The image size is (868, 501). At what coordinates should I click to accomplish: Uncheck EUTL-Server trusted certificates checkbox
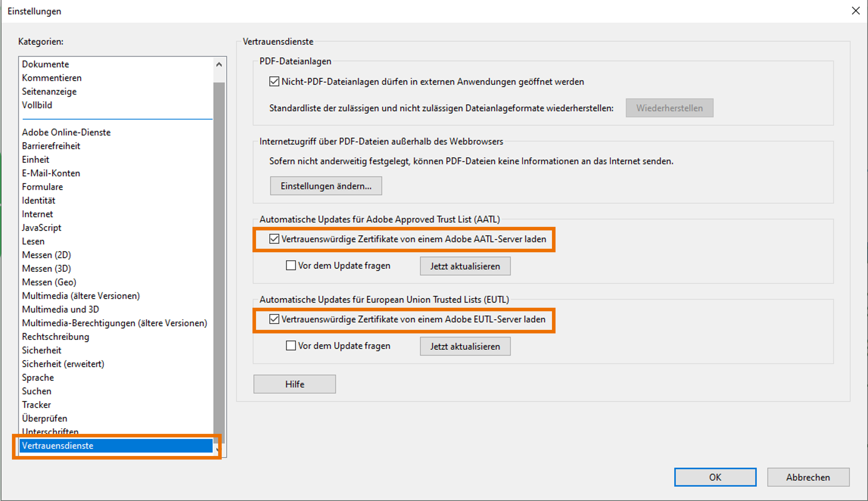274,319
